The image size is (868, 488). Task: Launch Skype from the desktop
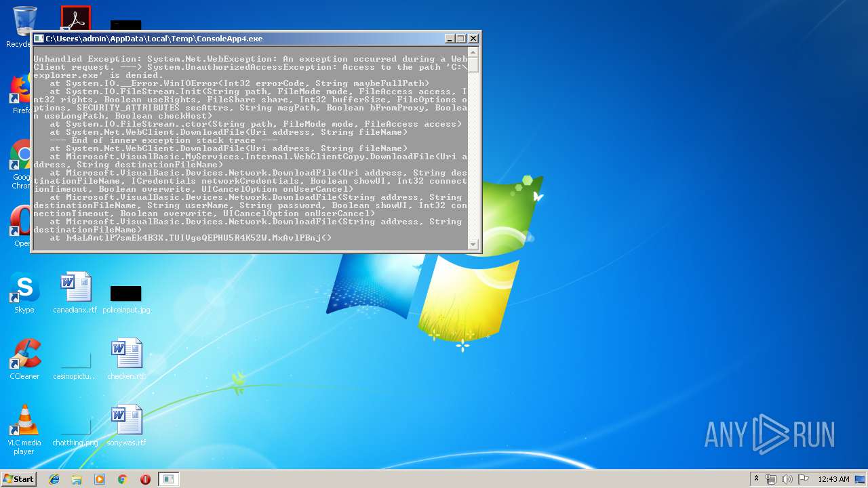tap(24, 293)
